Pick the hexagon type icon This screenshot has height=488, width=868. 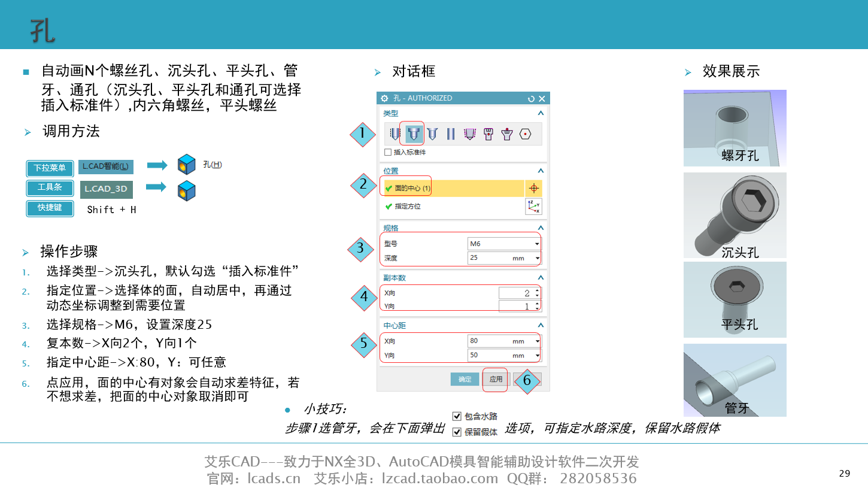click(526, 134)
